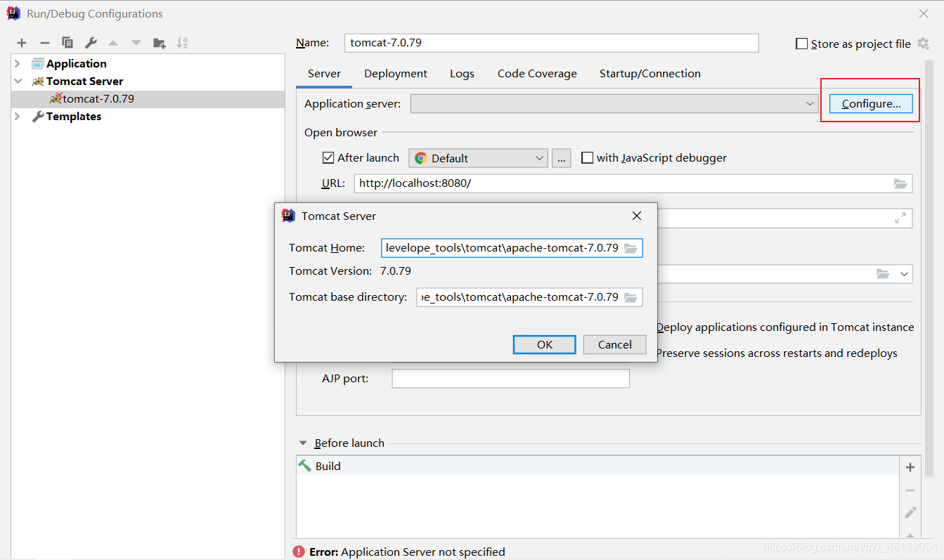
Task: Click the AJP port field
Action: pyautogui.click(x=511, y=379)
